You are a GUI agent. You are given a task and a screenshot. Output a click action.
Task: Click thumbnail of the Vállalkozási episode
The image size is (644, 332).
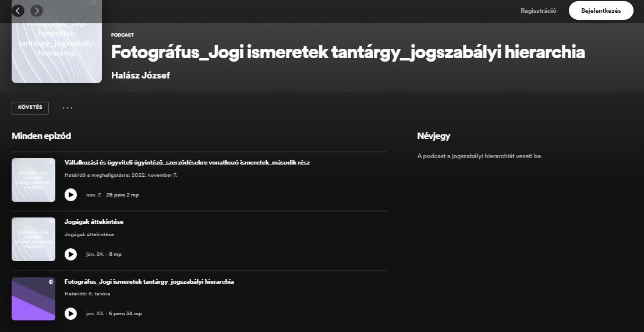point(33,180)
